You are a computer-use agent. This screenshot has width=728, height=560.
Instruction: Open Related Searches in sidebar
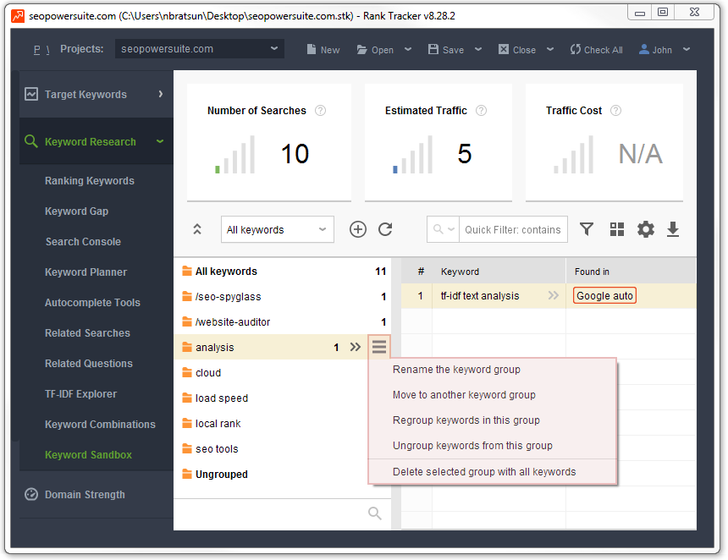[87, 333]
